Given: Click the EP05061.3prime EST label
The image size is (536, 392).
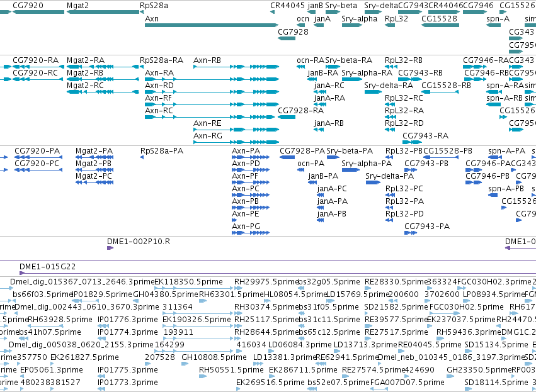Looking at the screenshot, I should coord(51,370).
